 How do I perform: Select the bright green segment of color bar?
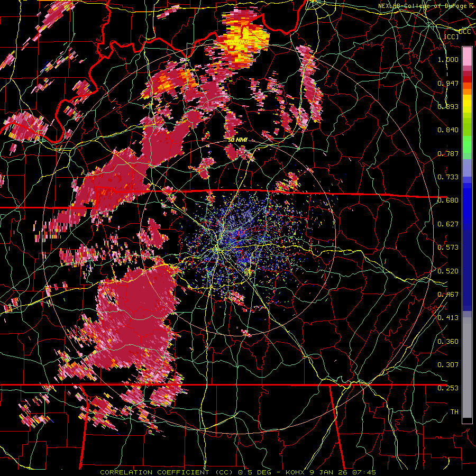click(x=467, y=144)
